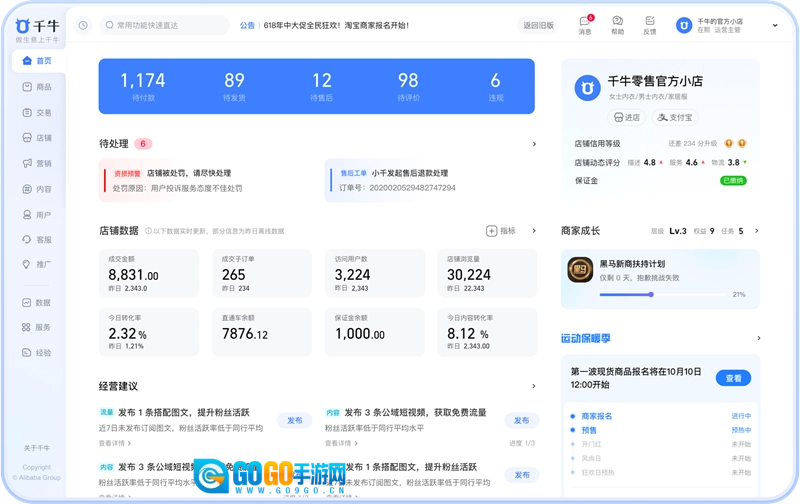Click the 推广 (Promotion) sidebar icon
This screenshot has height=504, width=800.
coord(28,265)
